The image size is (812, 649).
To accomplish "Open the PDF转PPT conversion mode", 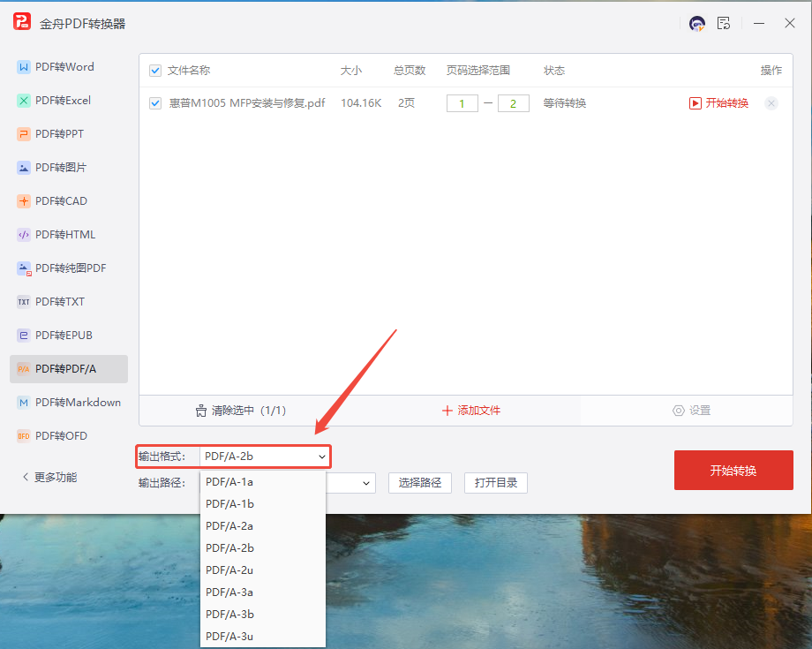I will click(x=69, y=134).
